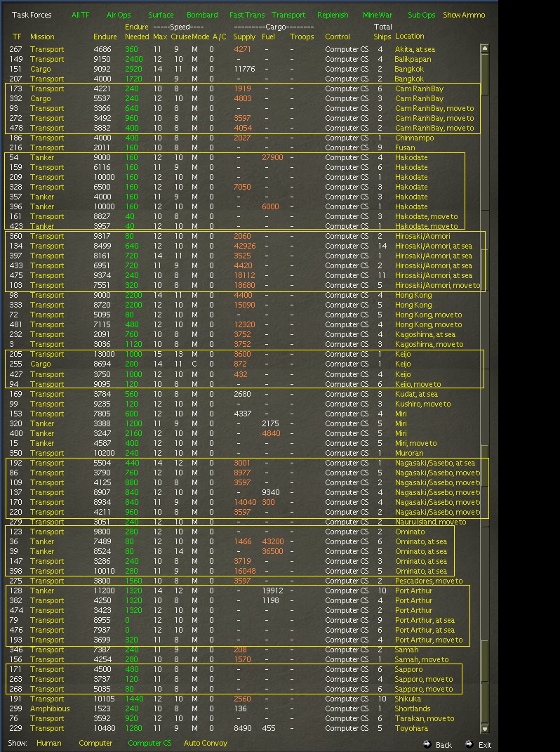Select the Transport filter at top
This screenshot has height=752, width=560.
pos(288,15)
